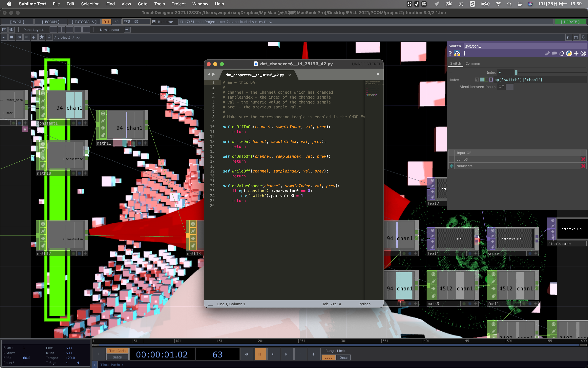Click the download arrow icon next to palette
This screenshot has height=368, width=588.
(11, 29)
